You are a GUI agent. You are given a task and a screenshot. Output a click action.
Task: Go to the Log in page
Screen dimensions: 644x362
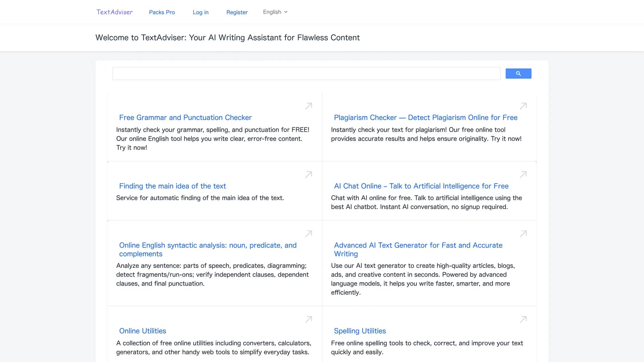coord(201,12)
